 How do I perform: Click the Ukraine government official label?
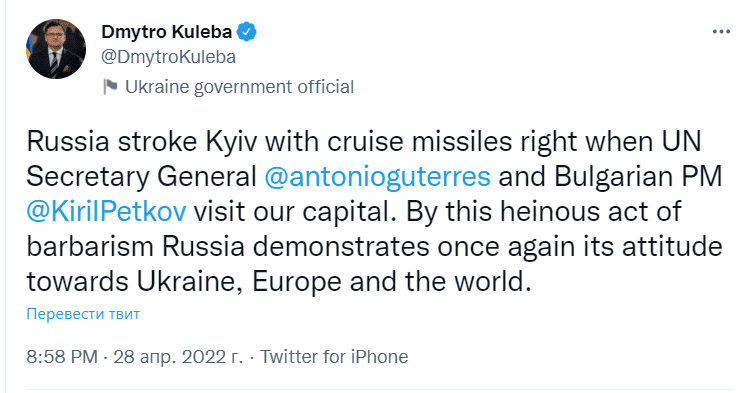pos(239,87)
